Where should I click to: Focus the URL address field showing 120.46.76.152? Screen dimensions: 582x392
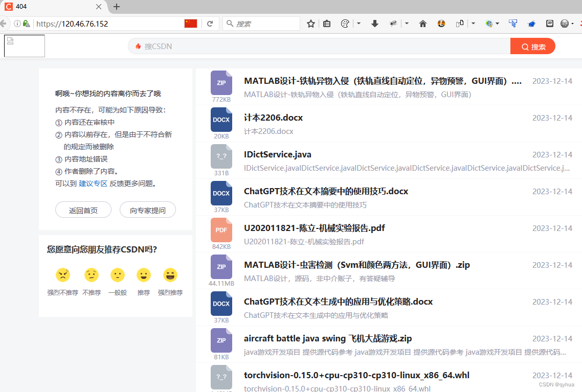click(107, 24)
